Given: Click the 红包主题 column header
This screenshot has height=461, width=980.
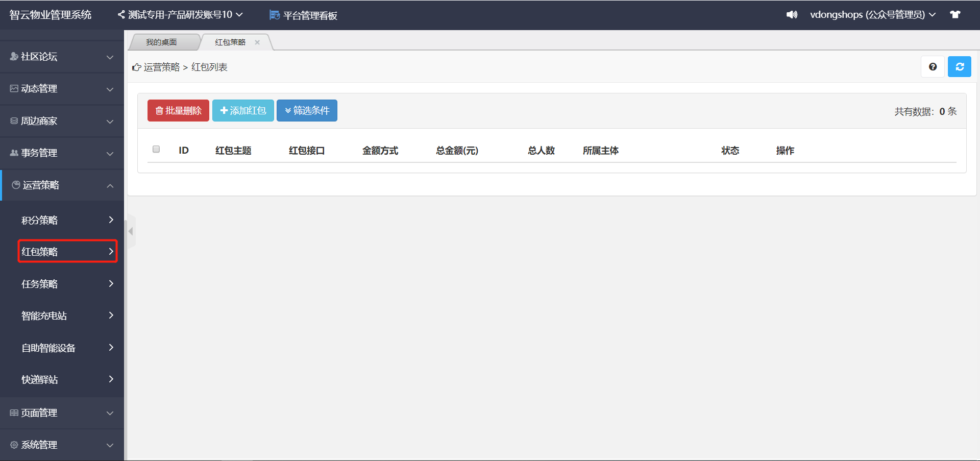Looking at the screenshot, I should pos(233,151).
